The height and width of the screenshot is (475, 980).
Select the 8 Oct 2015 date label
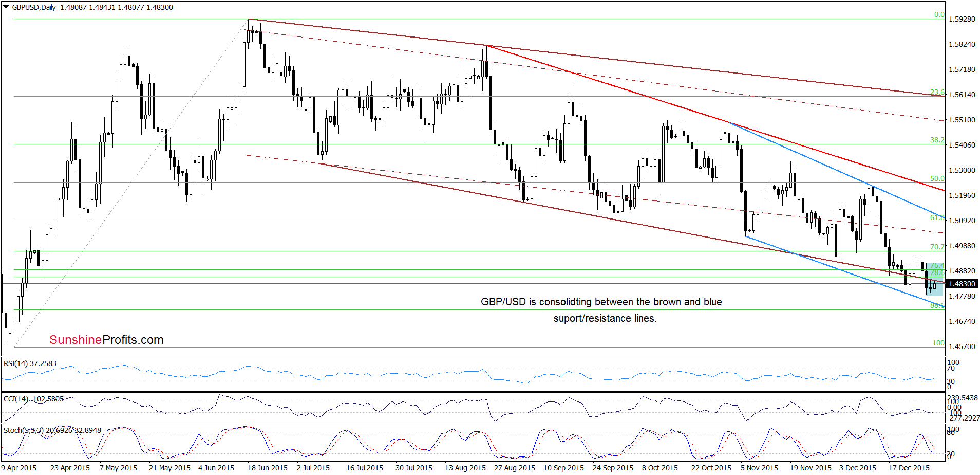pos(660,468)
